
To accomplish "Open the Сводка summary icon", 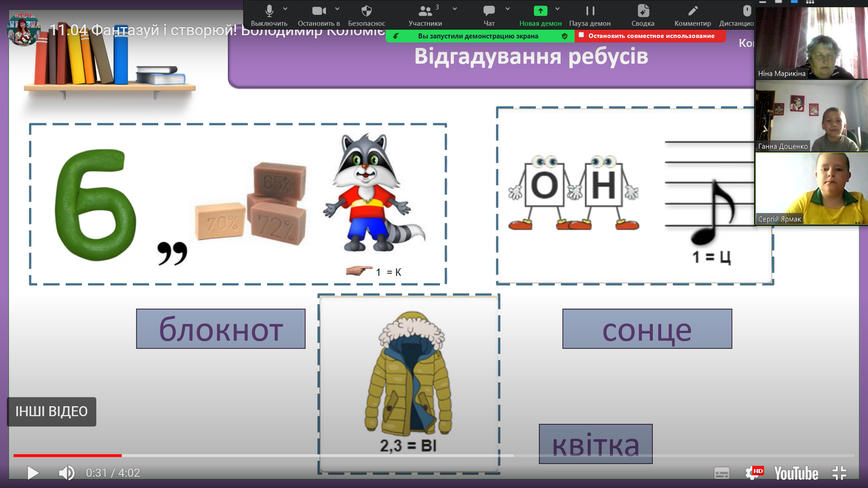I will click(x=643, y=11).
